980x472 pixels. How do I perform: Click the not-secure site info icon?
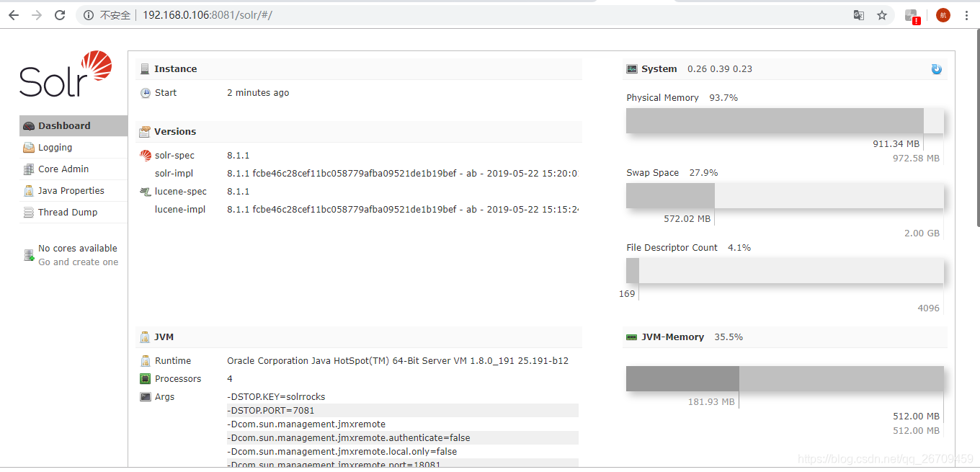coord(89,15)
